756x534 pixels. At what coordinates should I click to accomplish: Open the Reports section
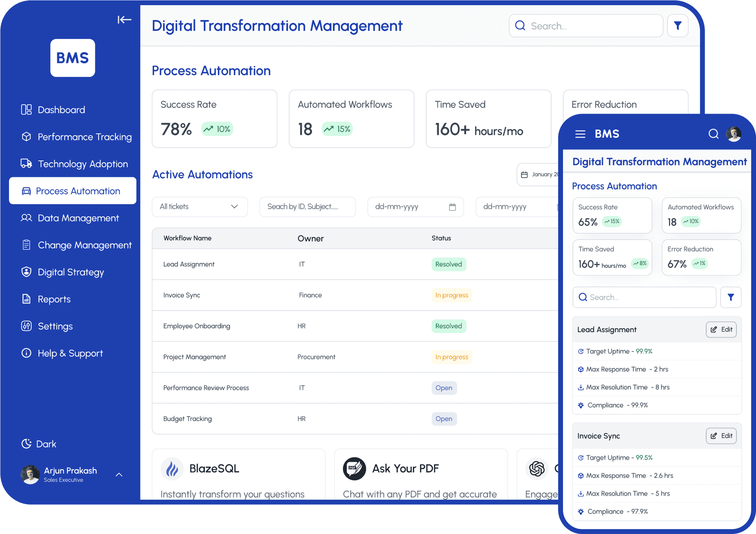tap(54, 299)
